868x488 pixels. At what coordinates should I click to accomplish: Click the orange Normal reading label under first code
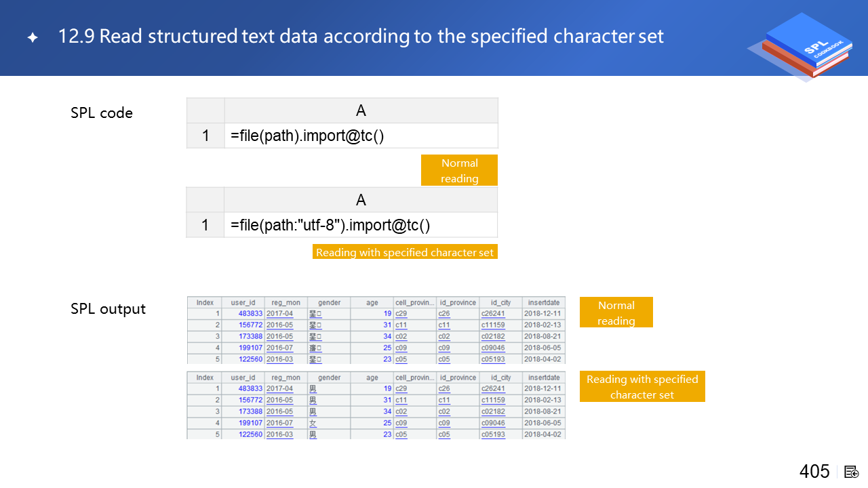[x=459, y=170]
